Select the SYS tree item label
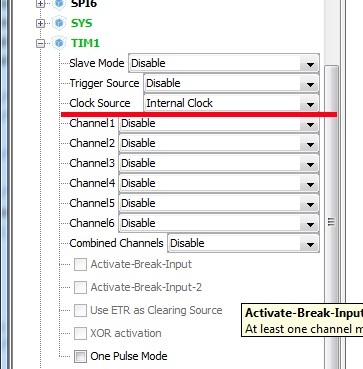Image resolution: width=363 pixels, height=369 pixels. pyautogui.click(x=82, y=23)
